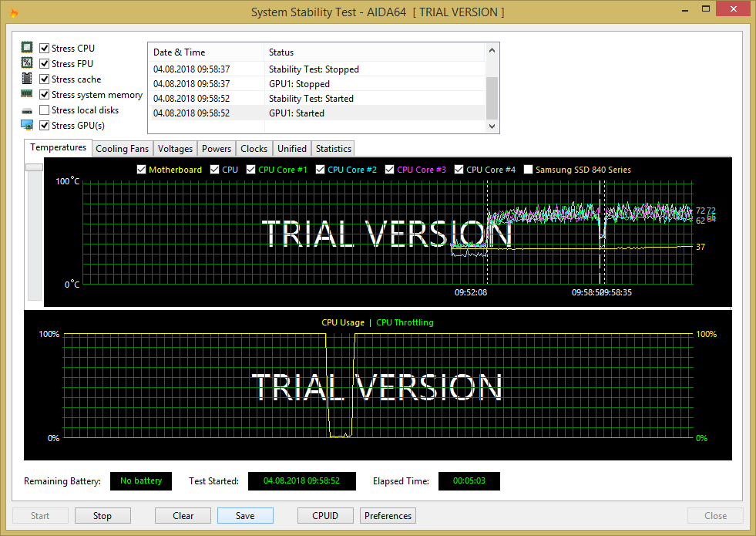Click the 09:52:08 graph time label

tap(471, 292)
